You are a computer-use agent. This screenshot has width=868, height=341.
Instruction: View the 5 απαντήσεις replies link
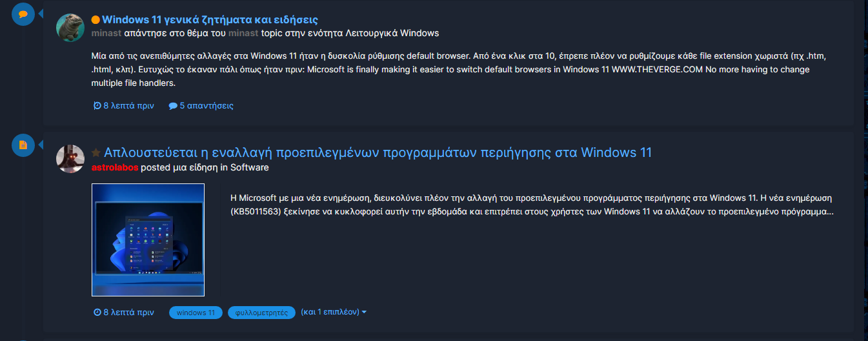tap(201, 106)
